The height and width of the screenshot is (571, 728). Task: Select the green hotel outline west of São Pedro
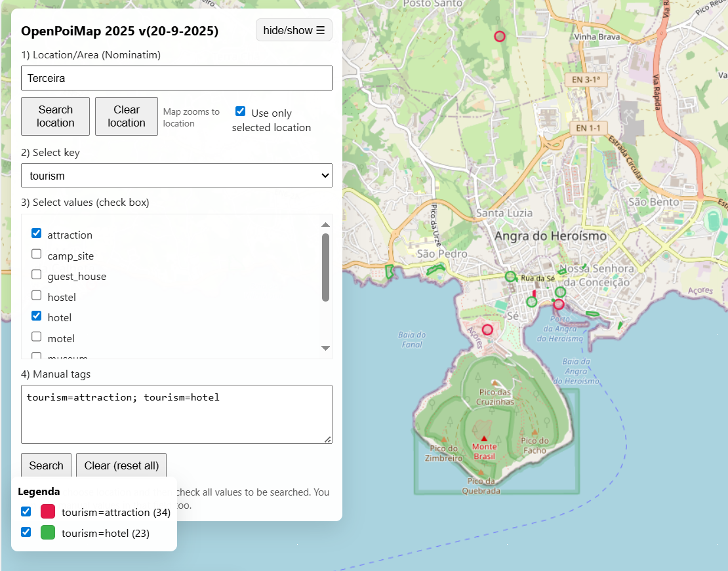pos(390,271)
